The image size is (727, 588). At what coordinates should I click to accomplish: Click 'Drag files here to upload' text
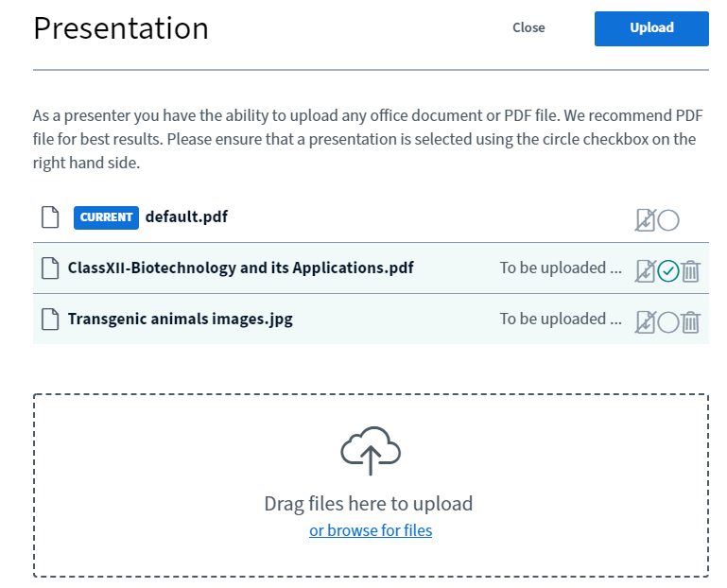[369, 504]
